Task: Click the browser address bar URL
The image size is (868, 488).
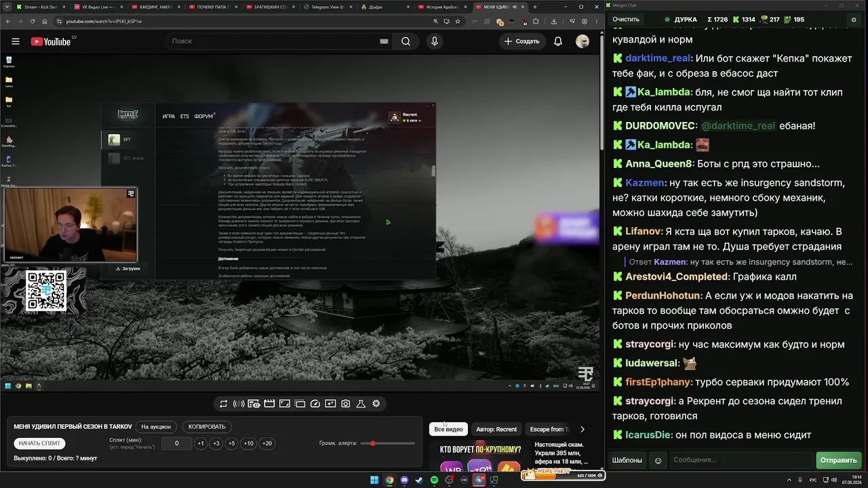Action: 104,21
